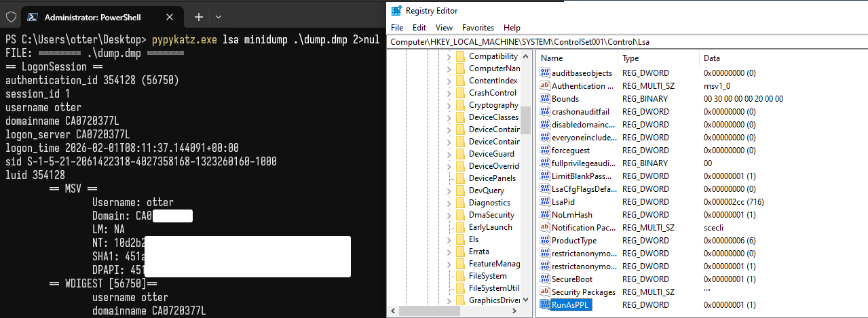Select the LsaPid DWORD value icon
Viewport: 868px width, 318px height.
pos(545,202)
